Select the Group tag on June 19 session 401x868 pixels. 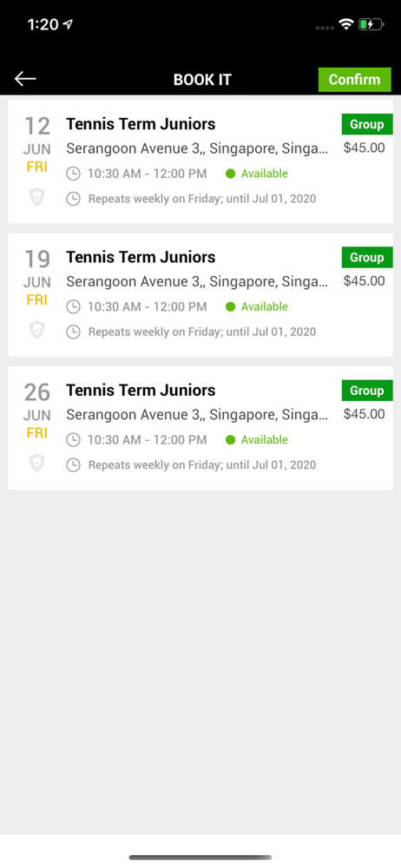(366, 258)
